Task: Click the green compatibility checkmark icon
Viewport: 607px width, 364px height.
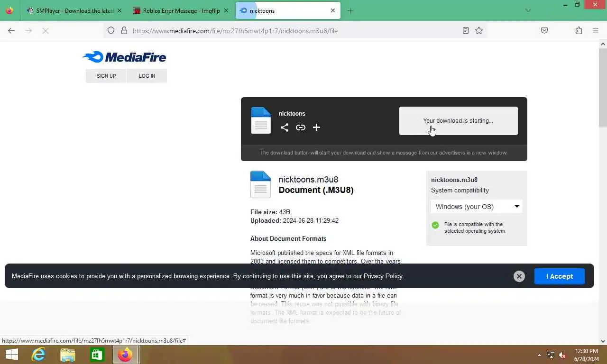Action: point(435,225)
